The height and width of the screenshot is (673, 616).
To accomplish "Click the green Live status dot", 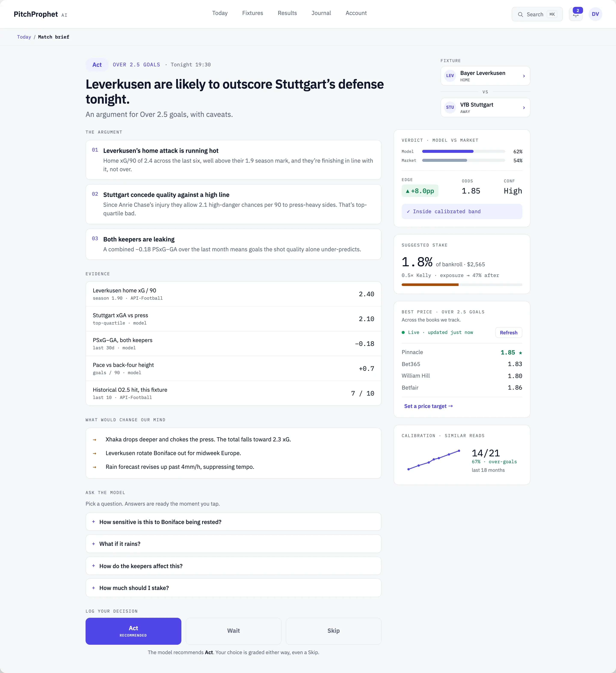I will coord(403,332).
